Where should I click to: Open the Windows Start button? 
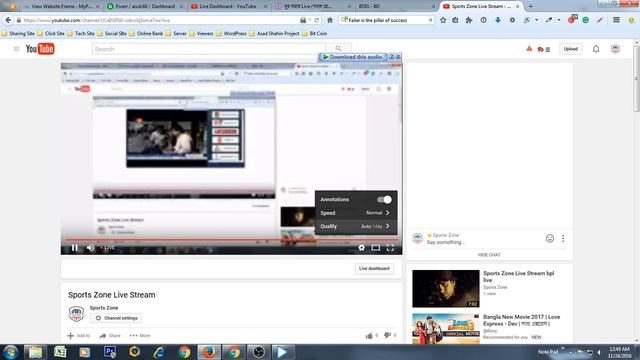pyautogui.click(x=10, y=352)
